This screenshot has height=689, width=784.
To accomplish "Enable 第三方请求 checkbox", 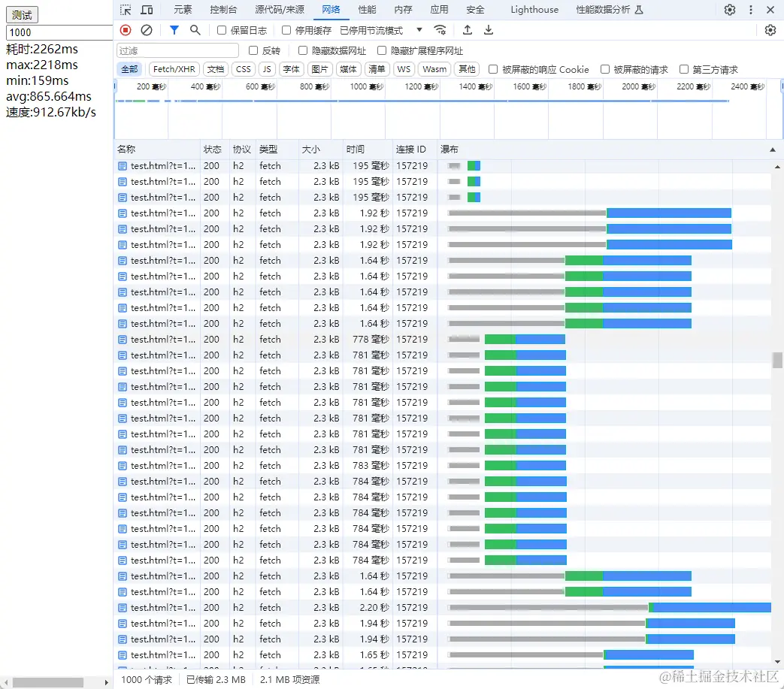I will click(x=684, y=69).
